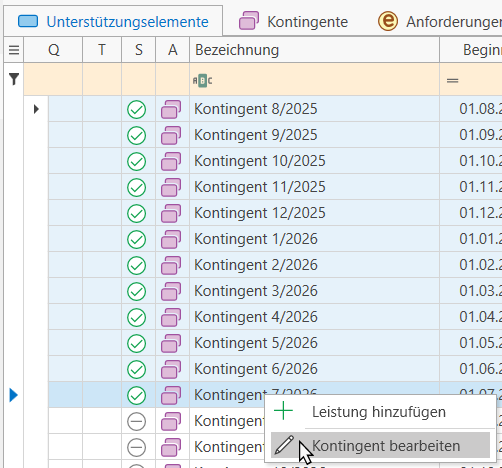Click green status check of Kontingent 6/2026

pos(136,369)
